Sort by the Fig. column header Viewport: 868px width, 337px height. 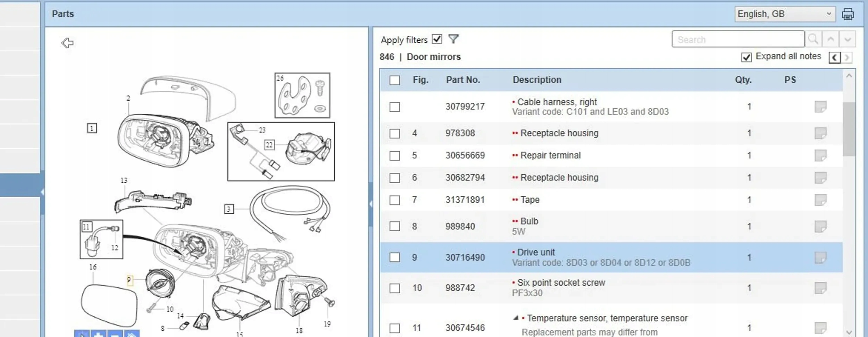[x=420, y=80]
